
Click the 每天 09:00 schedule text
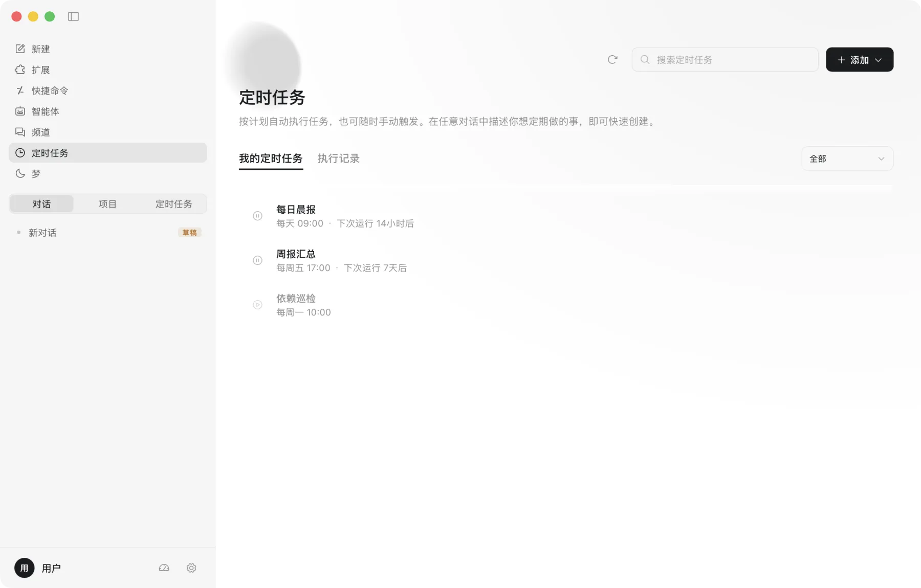click(300, 224)
